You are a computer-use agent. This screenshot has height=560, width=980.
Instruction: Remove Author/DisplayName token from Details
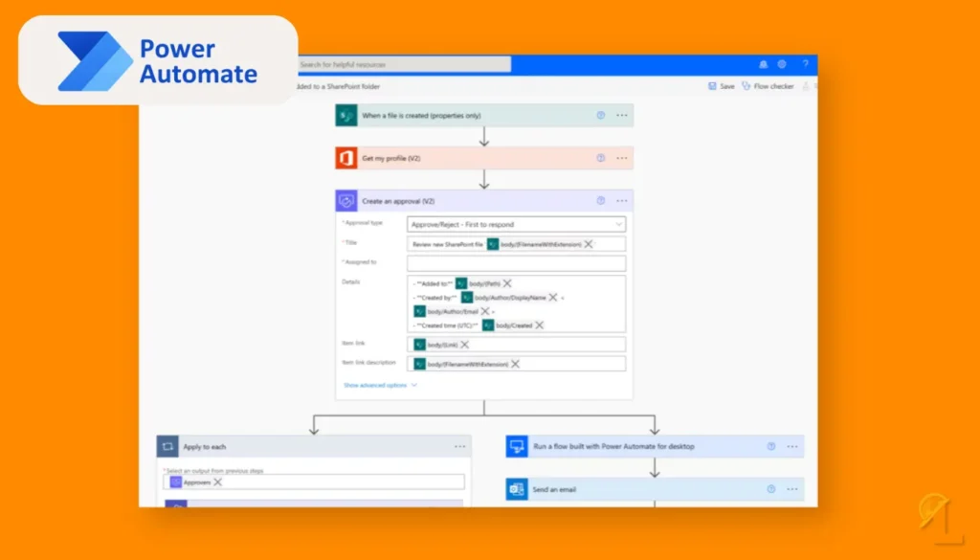(x=553, y=298)
